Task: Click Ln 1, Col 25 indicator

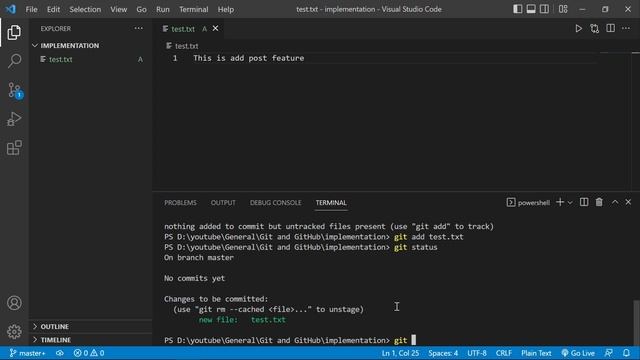Action: click(x=400, y=353)
